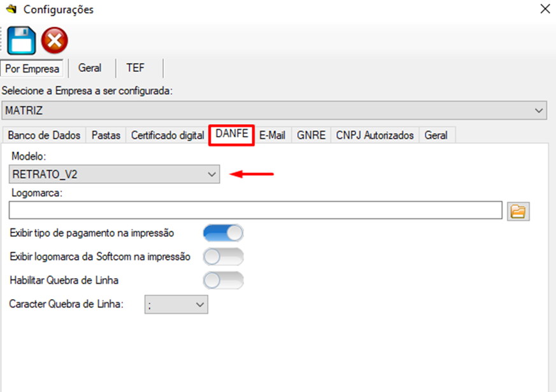This screenshot has height=392, width=556.
Task: Select the Certificado digital tab
Action: tap(167, 136)
